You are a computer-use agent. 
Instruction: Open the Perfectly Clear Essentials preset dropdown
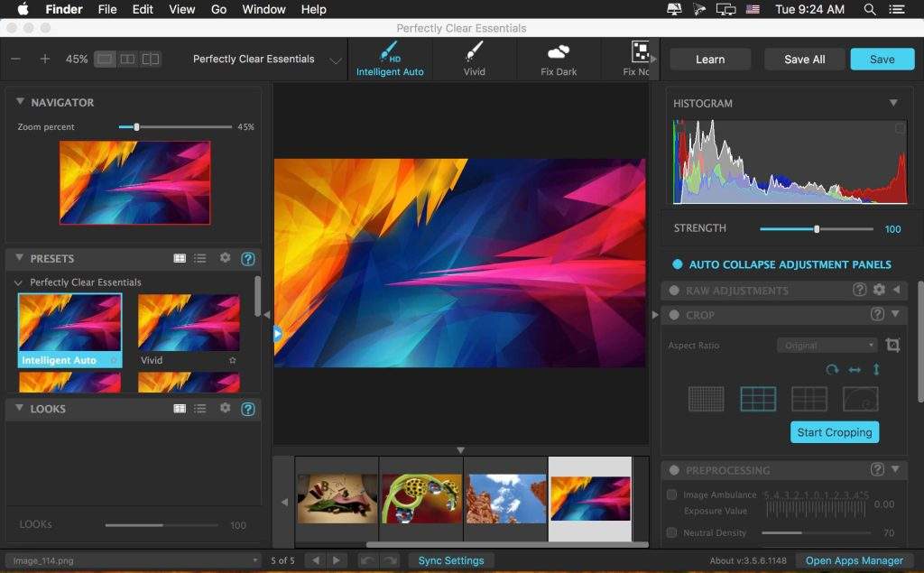pyautogui.click(x=336, y=60)
